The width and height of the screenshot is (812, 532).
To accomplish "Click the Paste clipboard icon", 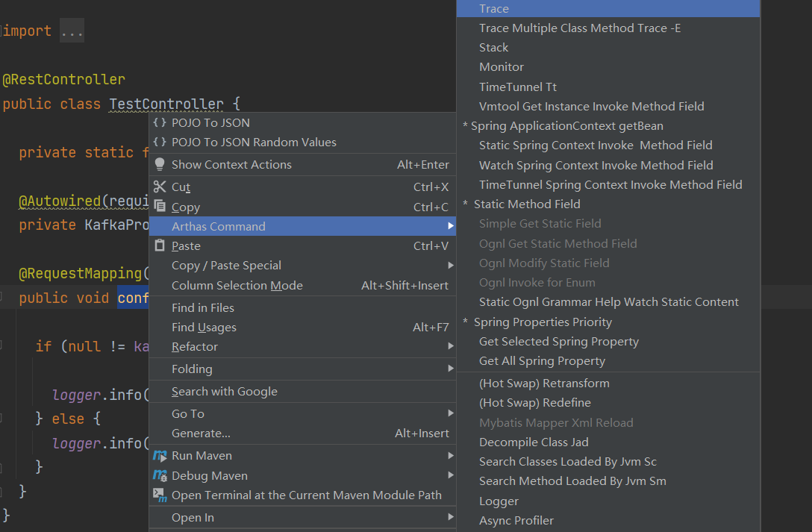I will click(x=160, y=245).
